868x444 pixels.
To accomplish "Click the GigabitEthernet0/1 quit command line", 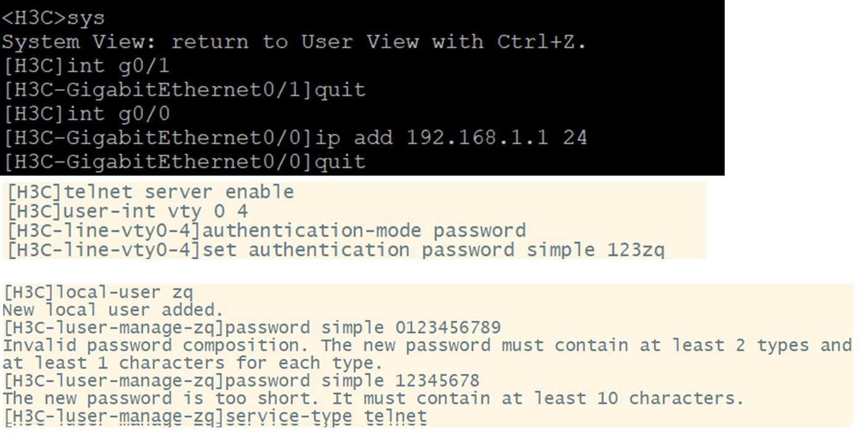I will 185,90.
